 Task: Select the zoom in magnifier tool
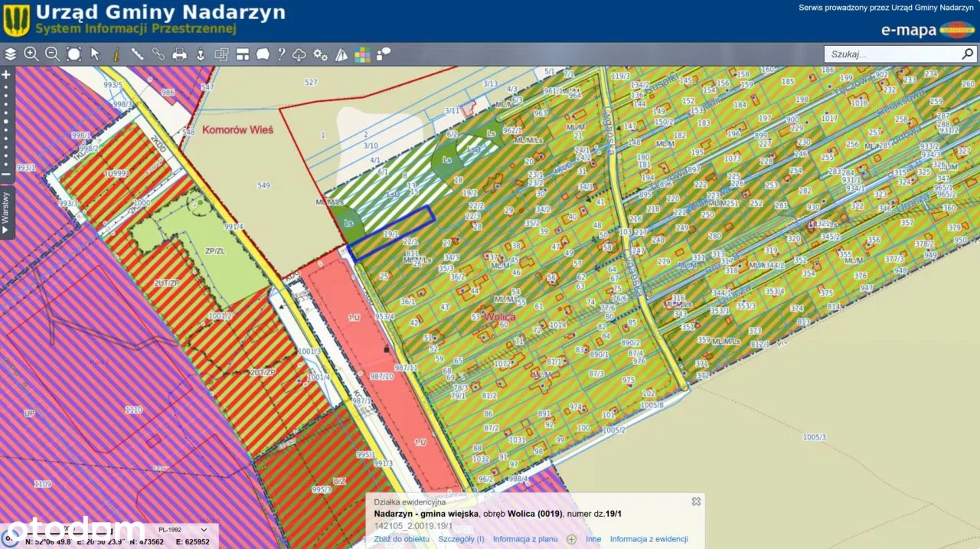(31, 54)
